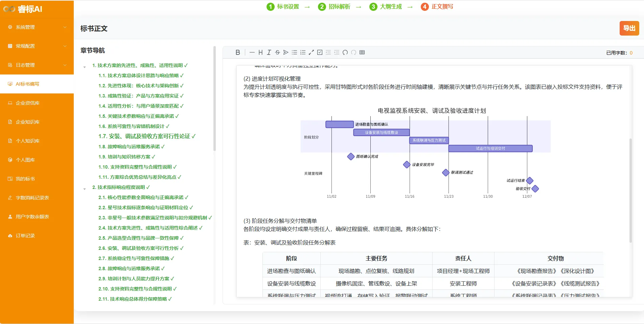Click the 导出 export button
This screenshot has width=644, height=324.
tap(629, 28)
